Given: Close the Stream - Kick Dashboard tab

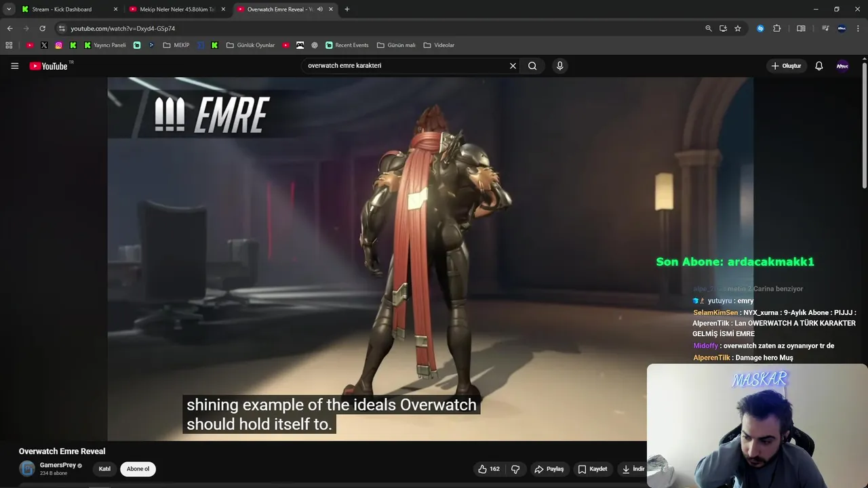Looking at the screenshot, I should point(115,9).
